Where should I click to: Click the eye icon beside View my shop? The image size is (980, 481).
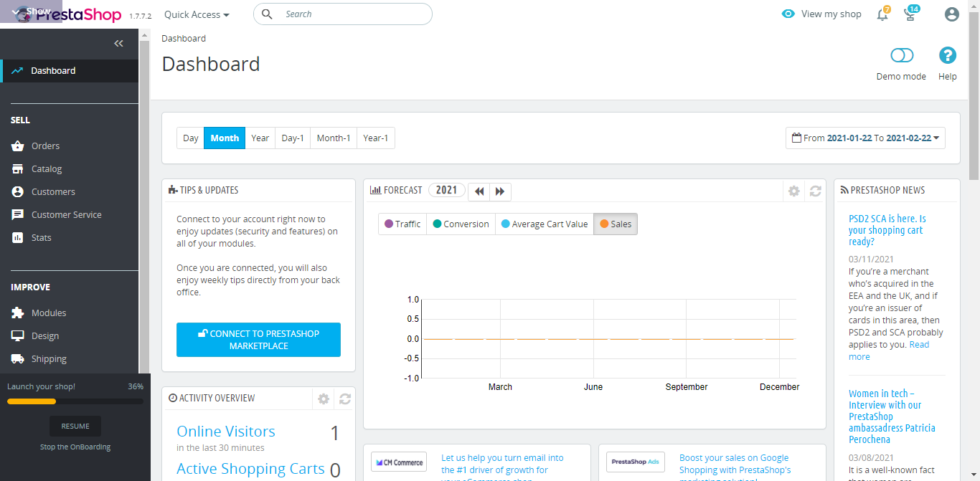tap(788, 14)
